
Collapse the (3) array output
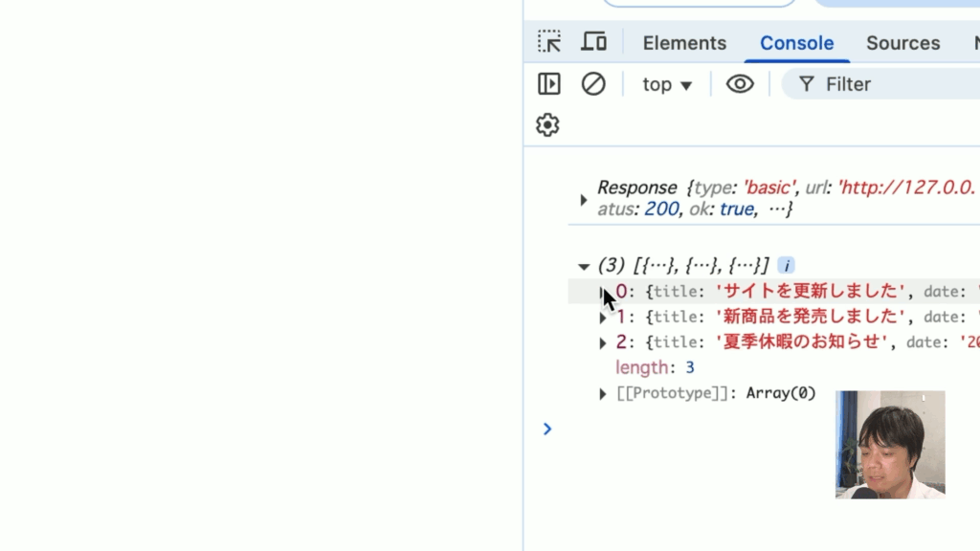point(584,266)
